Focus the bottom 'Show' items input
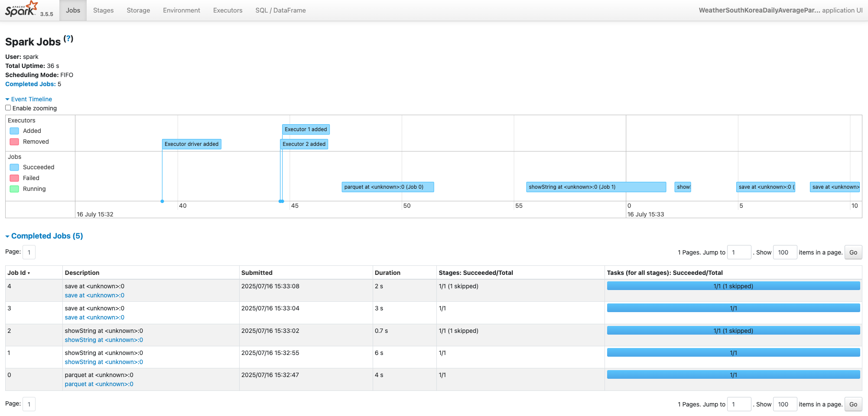The width and height of the screenshot is (868, 416). [x=785, y=404]
